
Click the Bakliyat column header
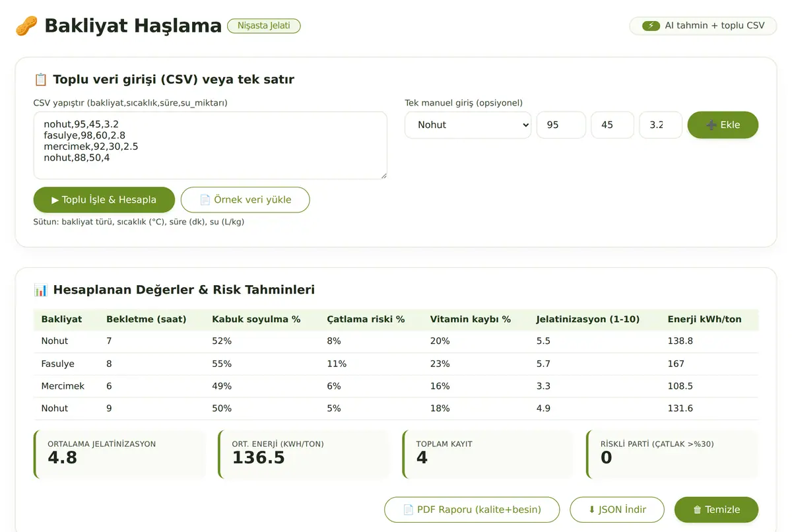pyautogui.click(x=61, y=319)
